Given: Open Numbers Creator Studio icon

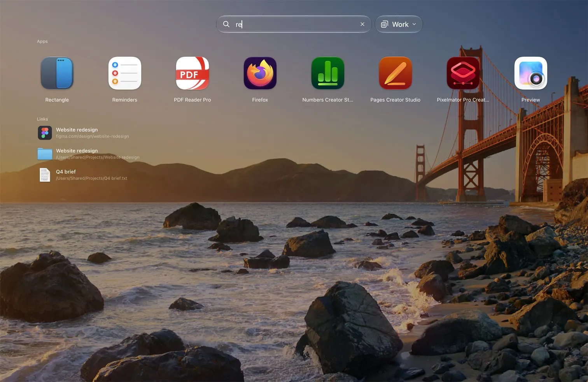Looking at the screenshot, I should pyautogui.click(x=327, y=73).
